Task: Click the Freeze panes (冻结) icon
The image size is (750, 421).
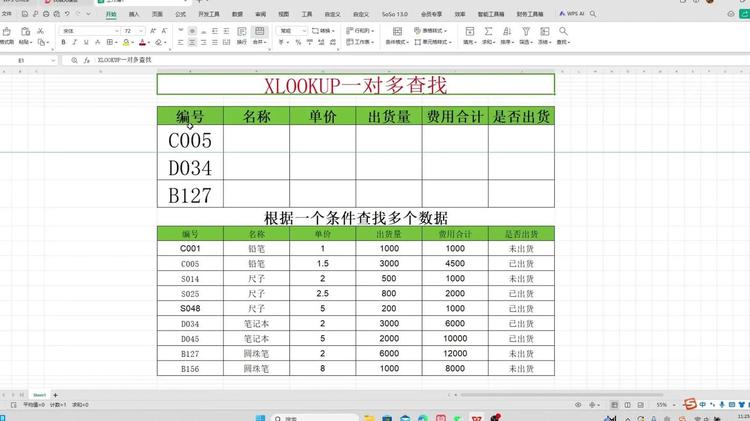Action: [x=544, y=31]
